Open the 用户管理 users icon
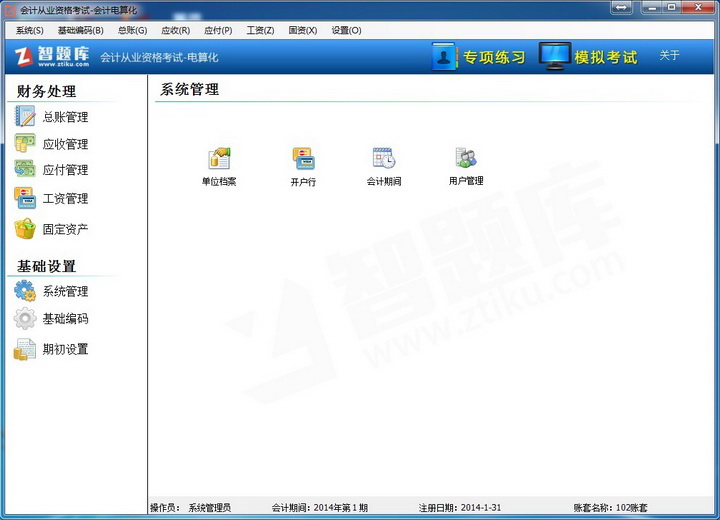The image size is (720, 520). (466, 160)
